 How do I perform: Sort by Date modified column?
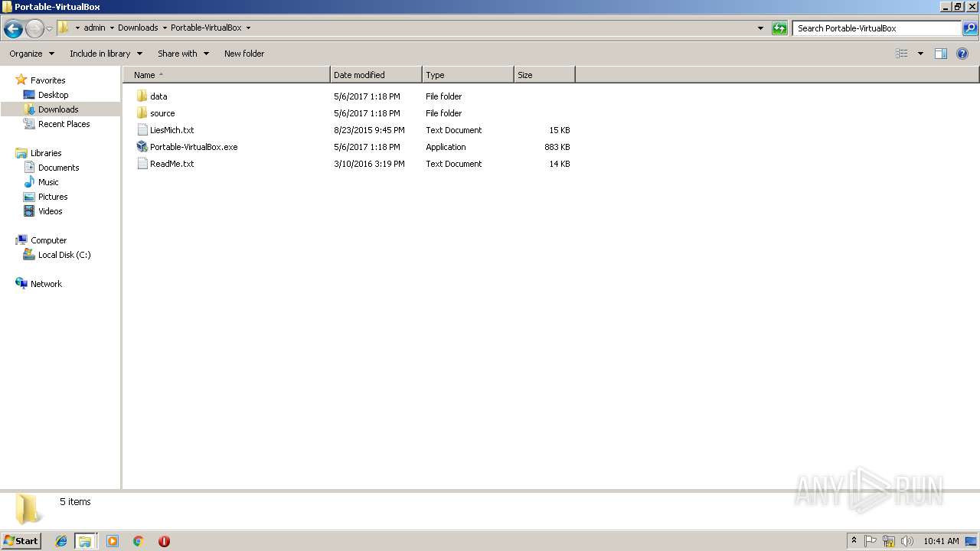[376, 75]
